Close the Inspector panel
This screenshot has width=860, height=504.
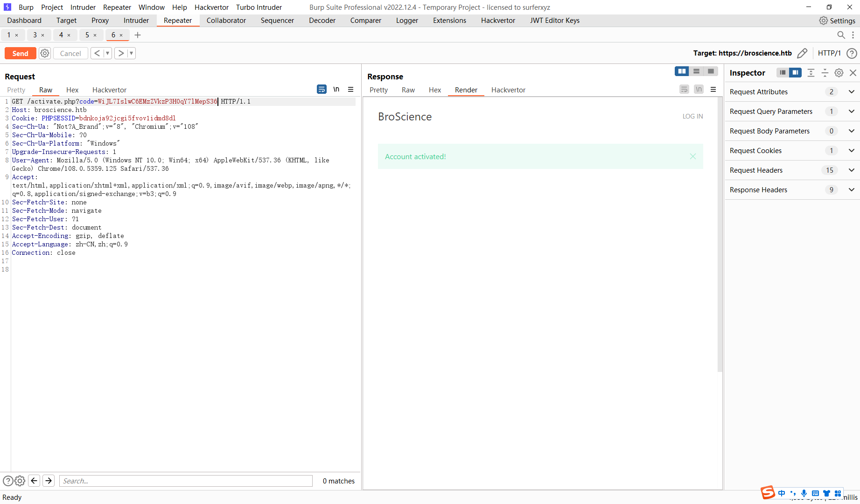853,73
